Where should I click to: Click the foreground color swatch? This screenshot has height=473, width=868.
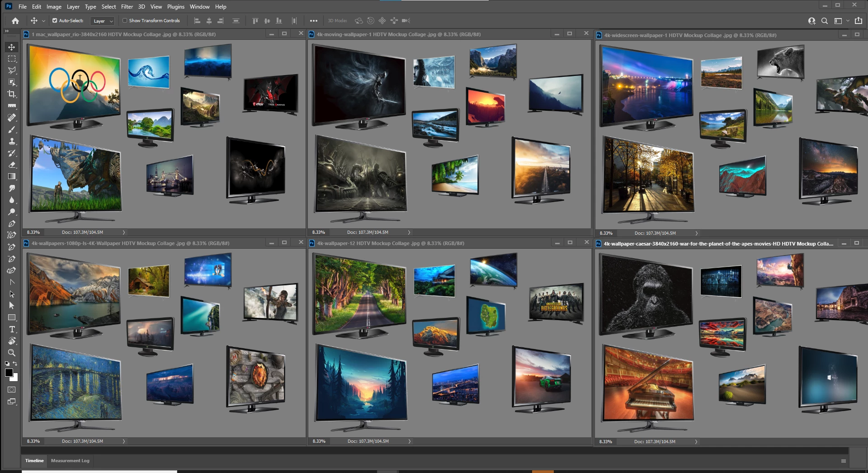coord(9,373)
